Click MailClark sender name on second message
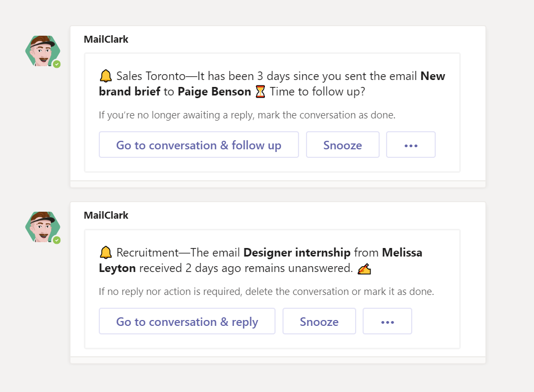The image size is (534, 392). [x=106, y=215]
